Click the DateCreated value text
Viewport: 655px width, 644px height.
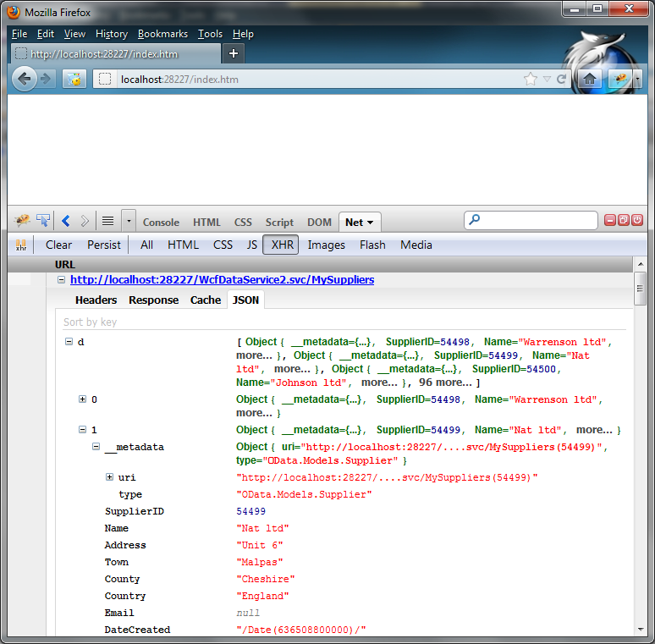pos(301,630)
